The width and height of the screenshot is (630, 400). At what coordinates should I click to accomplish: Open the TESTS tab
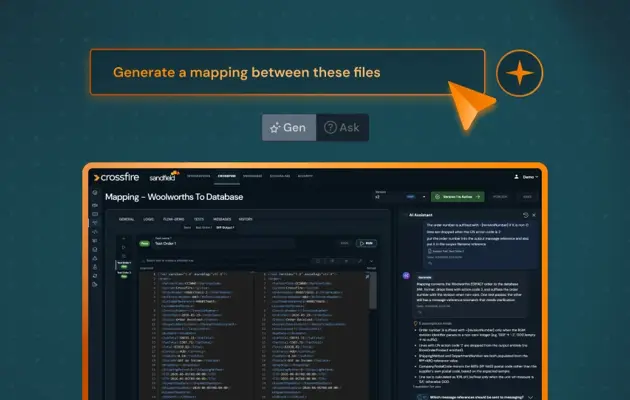pyautogui.click(x=199, y=219)
